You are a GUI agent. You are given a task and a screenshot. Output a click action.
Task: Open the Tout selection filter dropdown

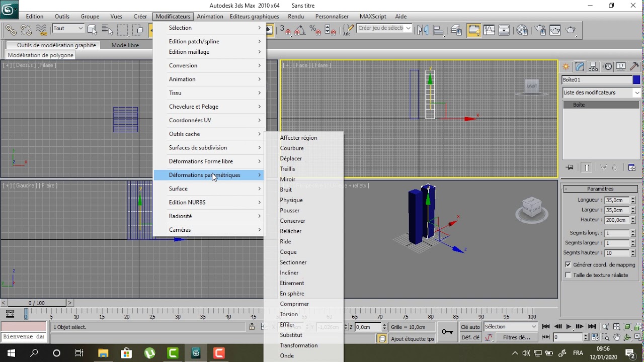coord(67,29)
